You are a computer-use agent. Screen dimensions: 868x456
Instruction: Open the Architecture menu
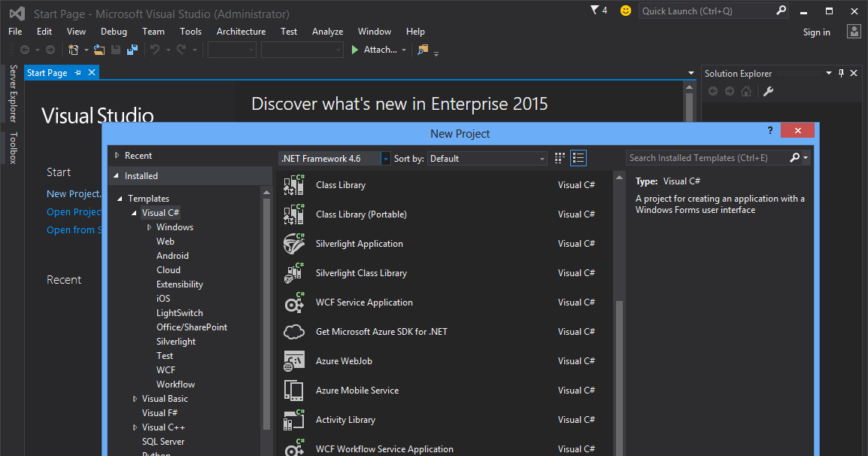[x=241, y=31]
